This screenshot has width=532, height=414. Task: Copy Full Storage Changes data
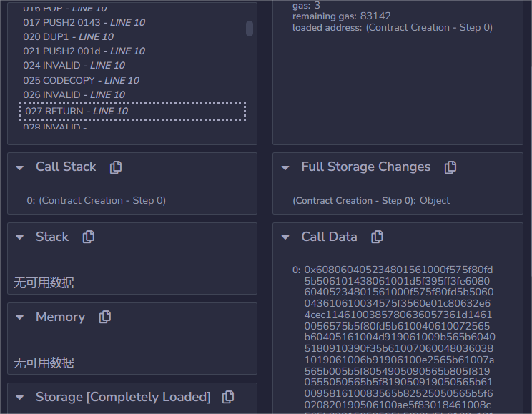[x=450, y=167]
